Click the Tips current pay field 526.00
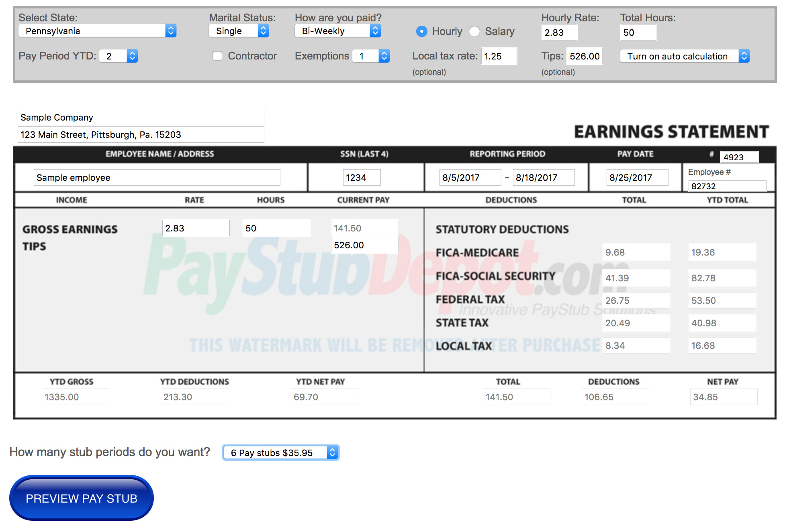 coord(364,245)
